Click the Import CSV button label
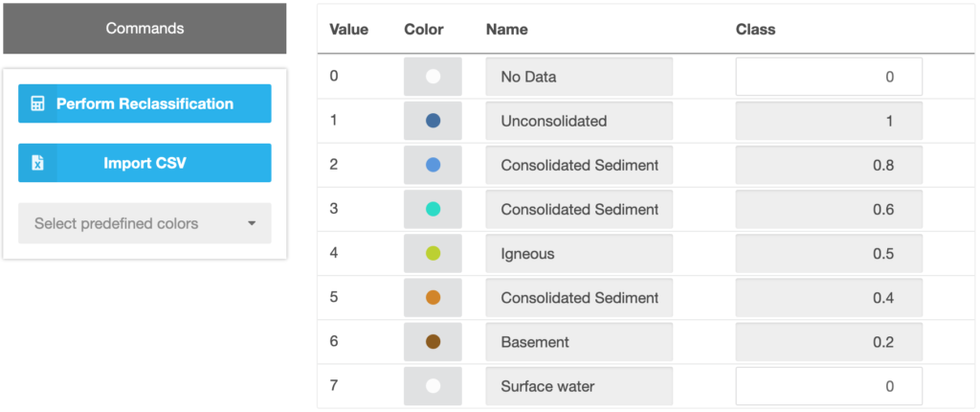 (145, 163)
